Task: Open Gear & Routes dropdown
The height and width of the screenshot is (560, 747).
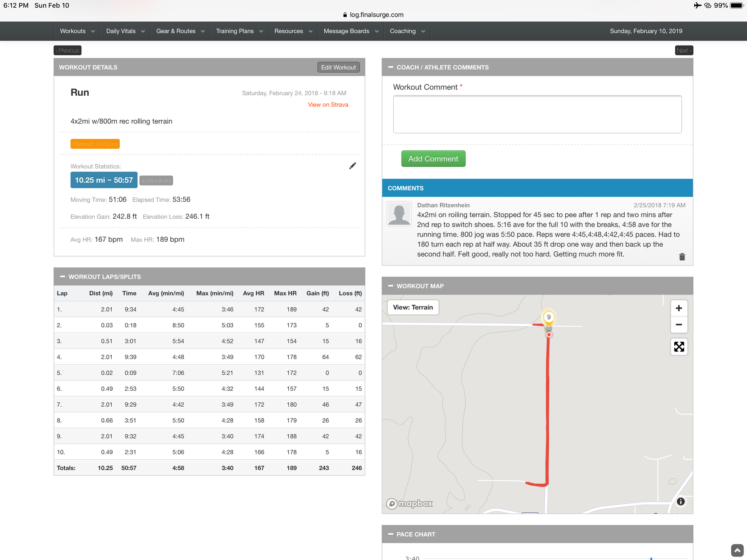Action: 180,31
